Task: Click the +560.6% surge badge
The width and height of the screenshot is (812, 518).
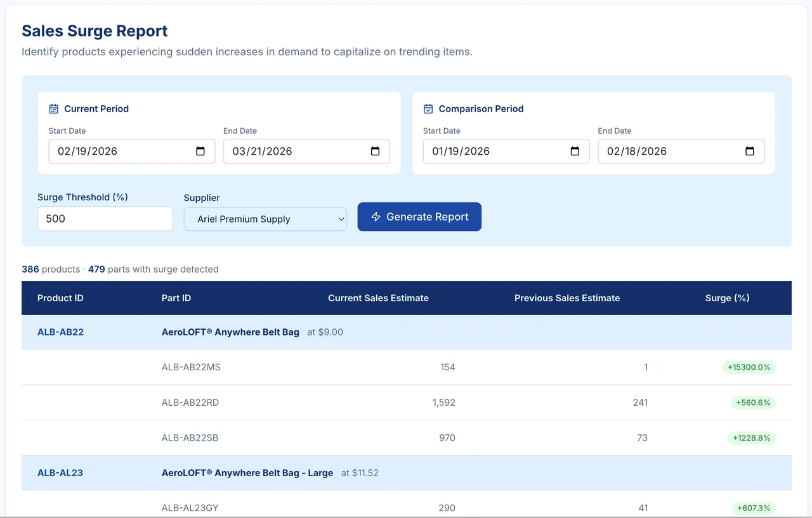Action: 753,403
